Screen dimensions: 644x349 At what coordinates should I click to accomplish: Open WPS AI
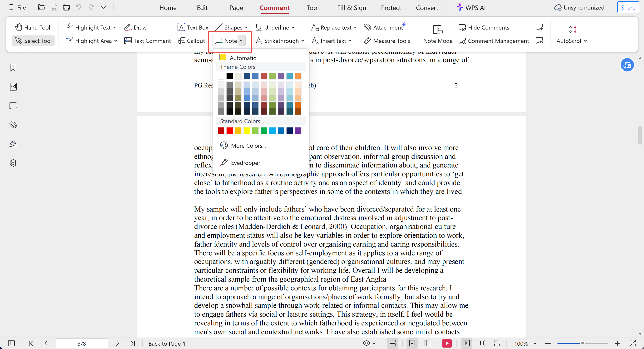pyautogui.click(x=471, y=8)
